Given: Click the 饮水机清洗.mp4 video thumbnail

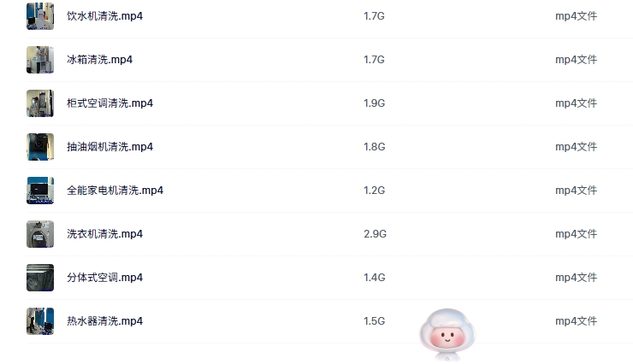Looking at the screenshot, I should (40, 16).
